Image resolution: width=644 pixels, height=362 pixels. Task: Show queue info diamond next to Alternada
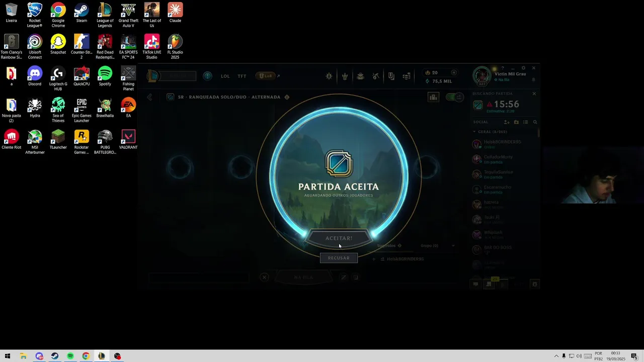tap(287, 97)
